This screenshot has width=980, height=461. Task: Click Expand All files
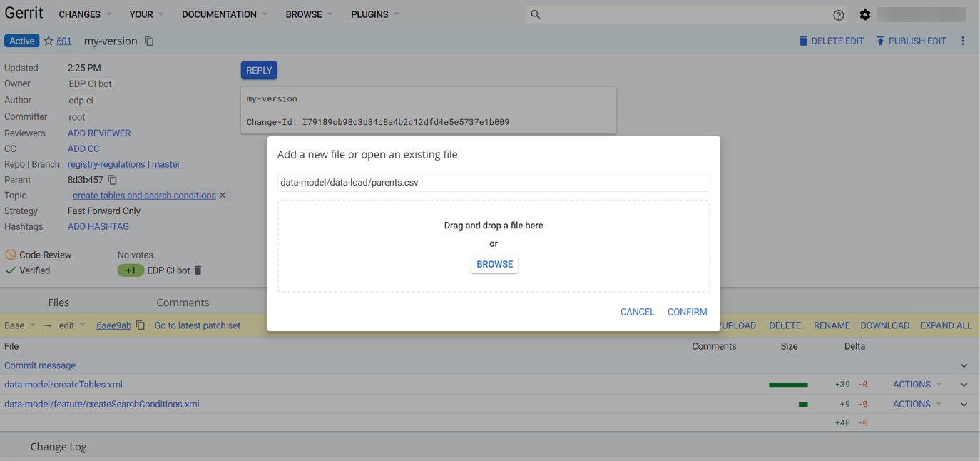click(946, 325)
